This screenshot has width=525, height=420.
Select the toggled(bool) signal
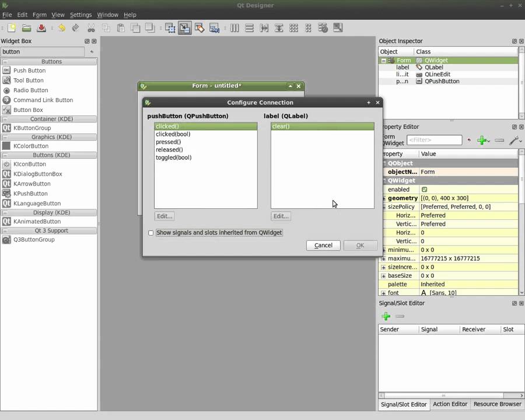205,157
